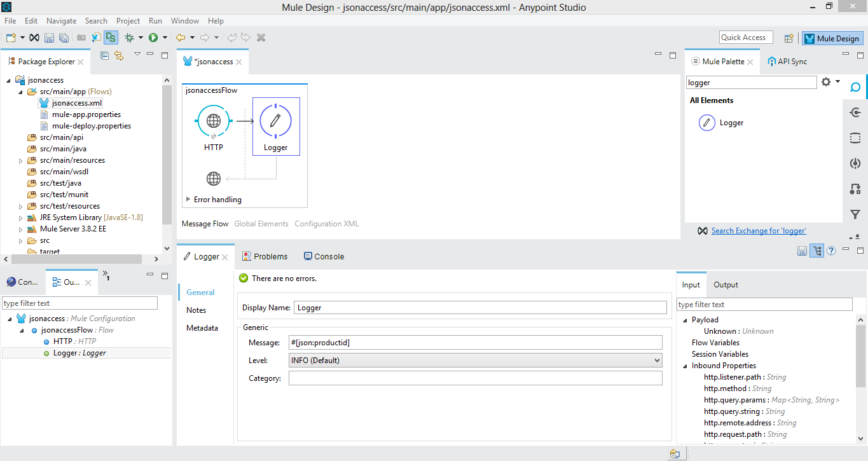Open the Level dropdown INFO (Default)
The height and width of the screenshot is (461, 868).
[x=475, y=361]
